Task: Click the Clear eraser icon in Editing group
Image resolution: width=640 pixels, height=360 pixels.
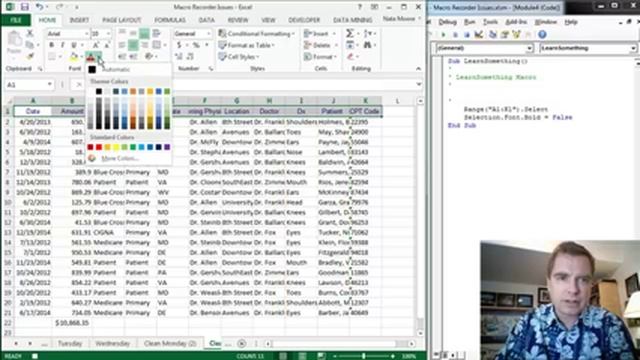Action: (350, 57)
